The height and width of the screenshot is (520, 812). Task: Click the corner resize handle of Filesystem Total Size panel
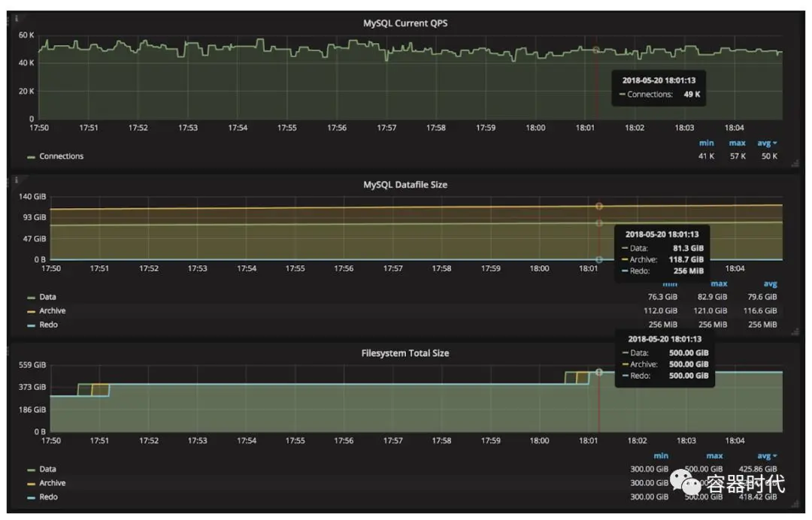(x=795, y=503)
